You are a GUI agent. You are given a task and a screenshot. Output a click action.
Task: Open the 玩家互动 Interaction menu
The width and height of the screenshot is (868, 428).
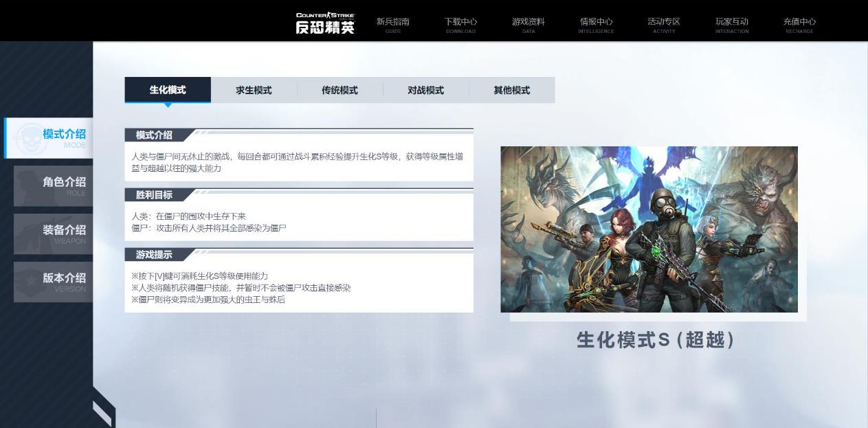tap(731, 25)
